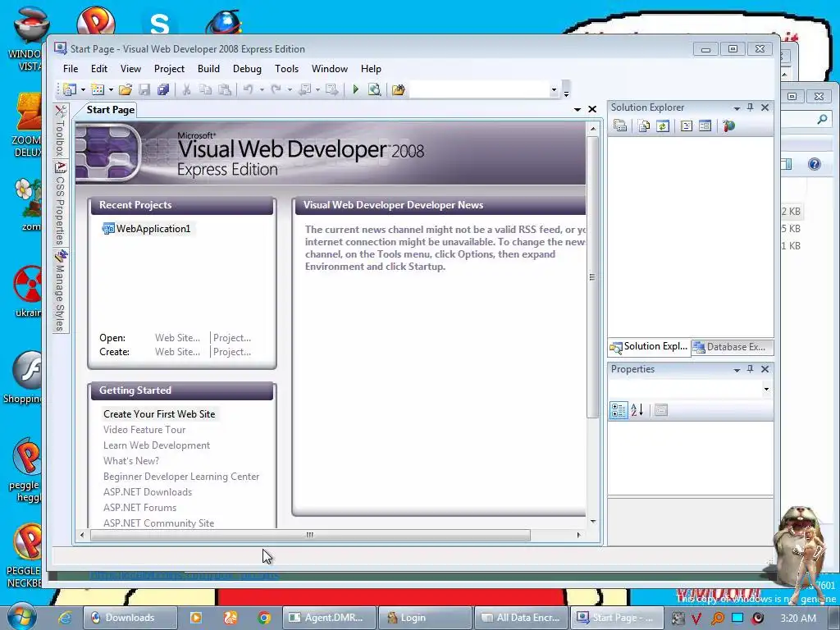
Task: Open the Toolbox side tab
Action: (x=61, y=131)
